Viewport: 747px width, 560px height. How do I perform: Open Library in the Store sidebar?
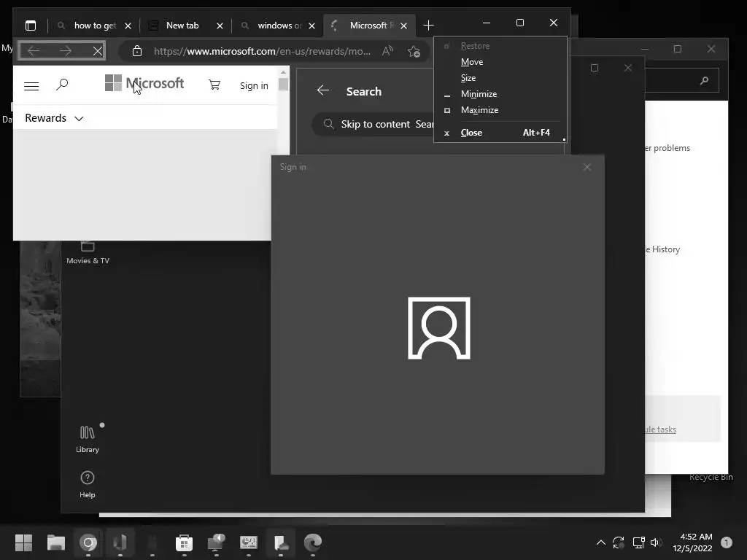88,439
